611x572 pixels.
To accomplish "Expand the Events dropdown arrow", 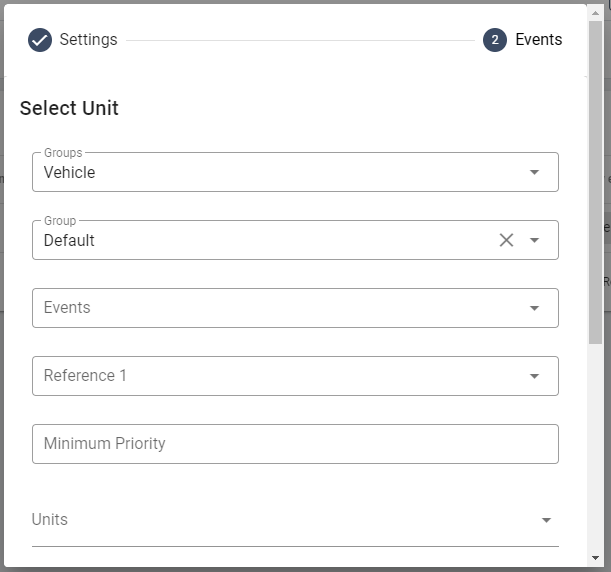I will coord(534,308).
